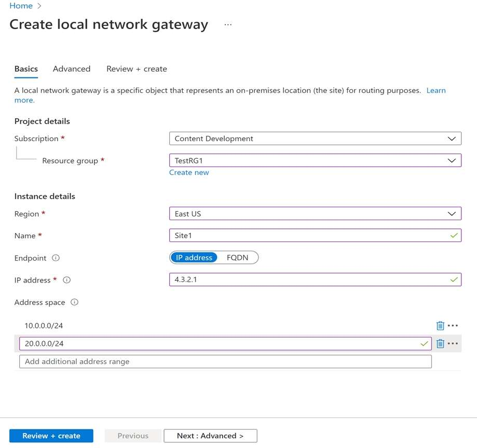Show info tooltip for Endpoint

[x=56, y=258]
